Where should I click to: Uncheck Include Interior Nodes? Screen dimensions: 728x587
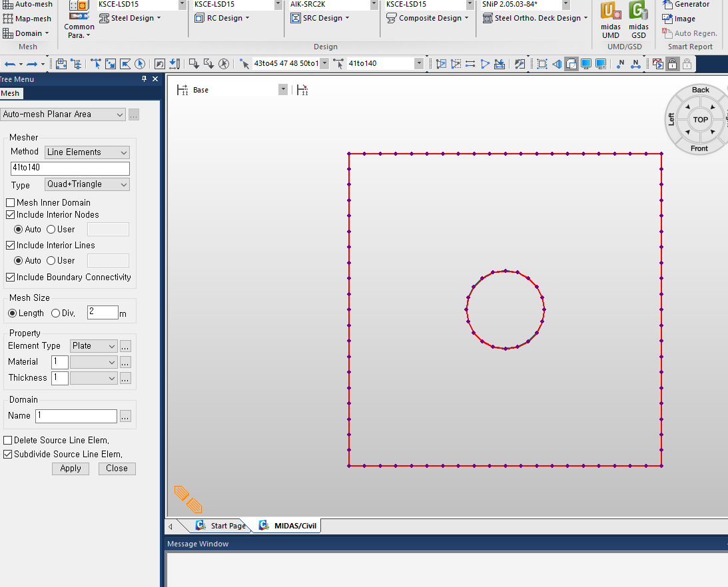10,215
